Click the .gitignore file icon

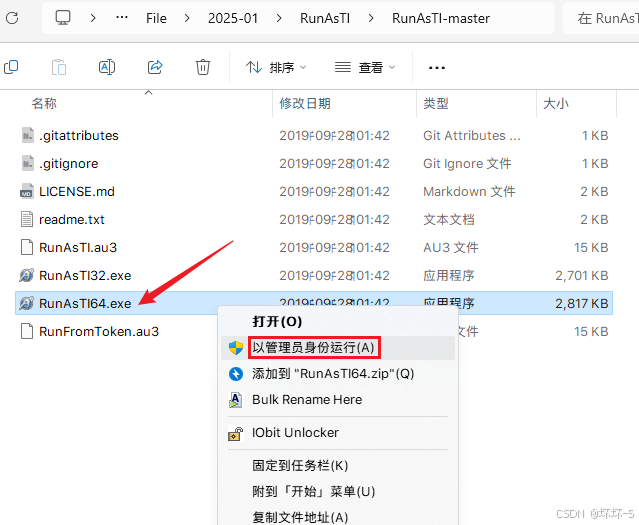pyautogui.click(x=27, y=163)
